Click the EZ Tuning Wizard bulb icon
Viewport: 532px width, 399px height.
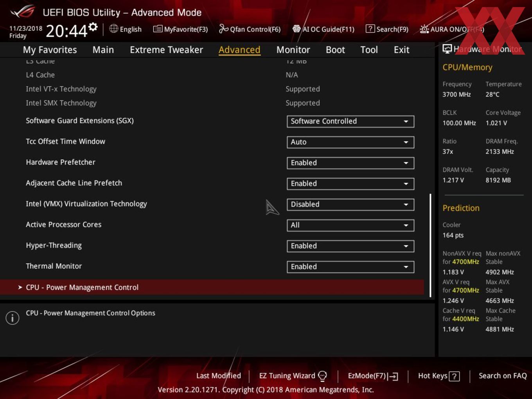click(x=322, y=376)
